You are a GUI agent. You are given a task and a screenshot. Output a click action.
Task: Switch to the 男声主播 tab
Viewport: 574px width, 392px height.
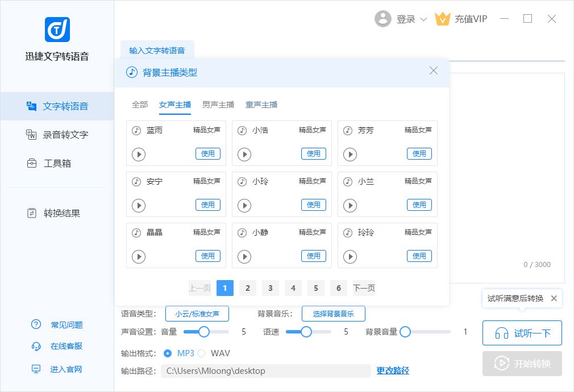(x=218, y=105)
